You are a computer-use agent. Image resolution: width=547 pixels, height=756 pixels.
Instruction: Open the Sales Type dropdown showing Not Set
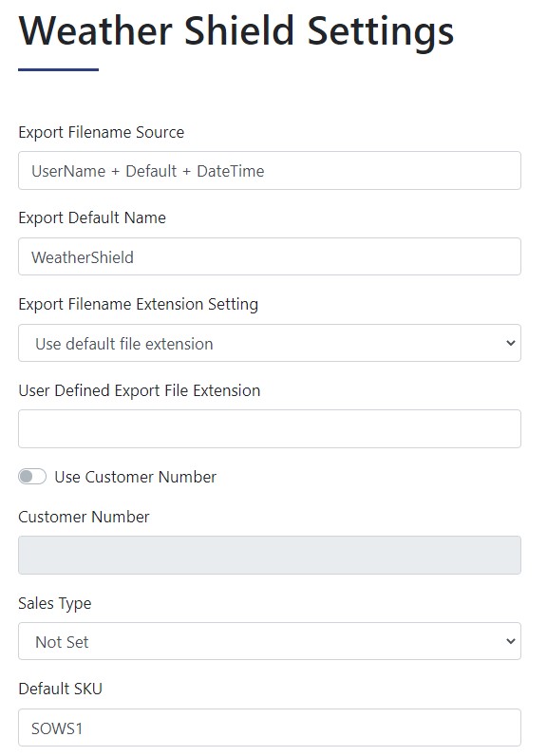270,641
